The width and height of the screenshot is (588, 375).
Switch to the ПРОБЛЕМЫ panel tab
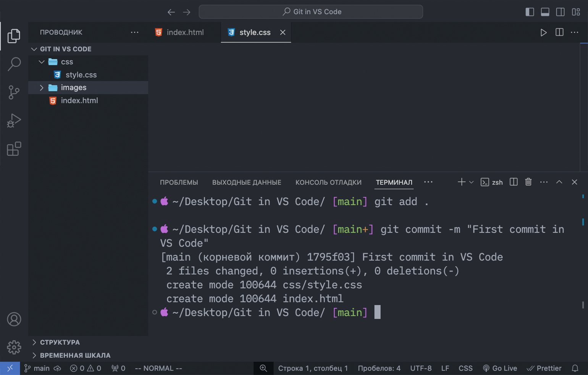coord(179,182)
